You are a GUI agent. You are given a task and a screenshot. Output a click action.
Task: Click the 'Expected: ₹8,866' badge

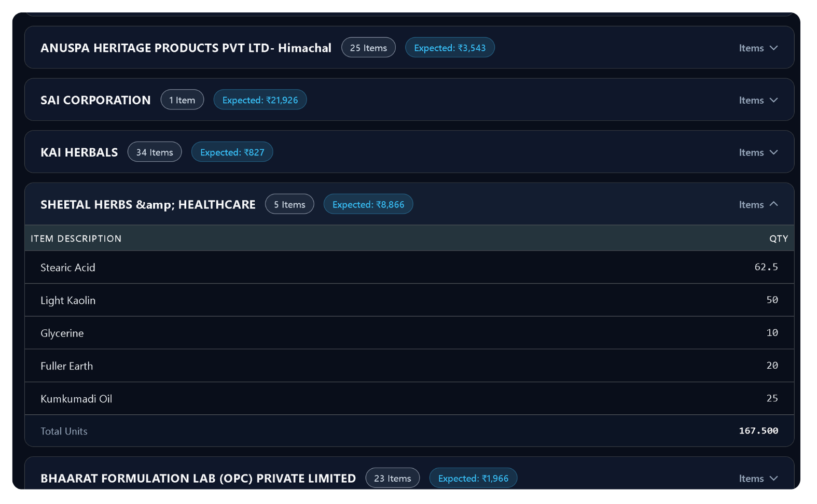(368, 204)
